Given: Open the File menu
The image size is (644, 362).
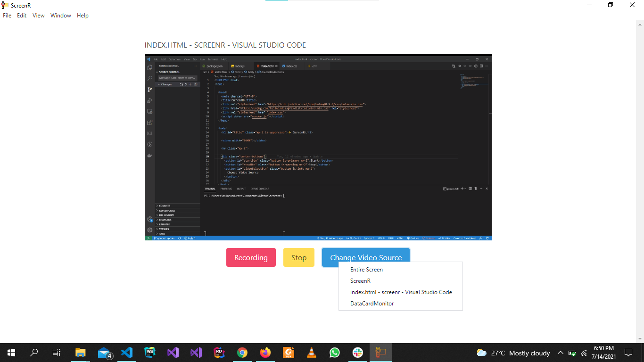Looking at the screenshot, I should (7, 16).
